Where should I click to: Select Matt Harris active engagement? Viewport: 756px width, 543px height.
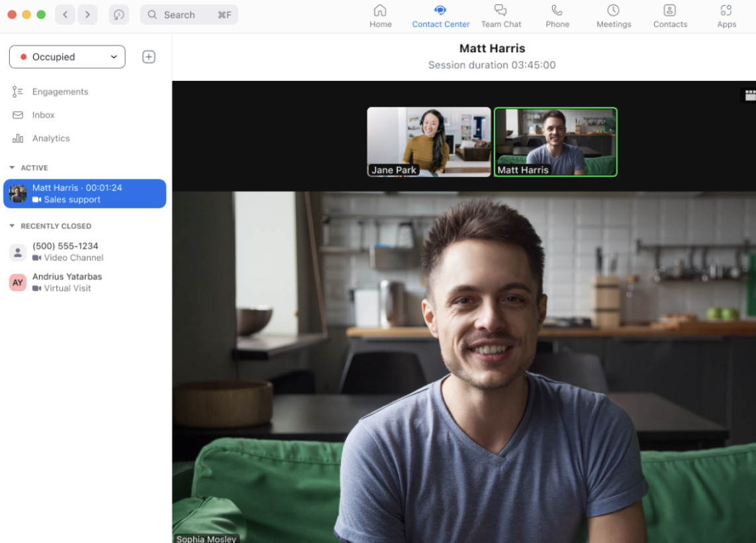[85, 193]
